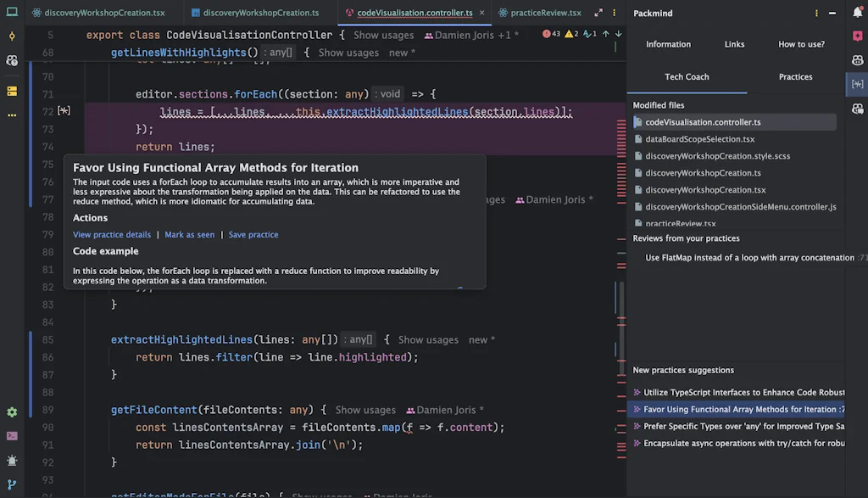Click the Mark as seen action
Viewport: 868px width, 498px height.
pos(190,234)
